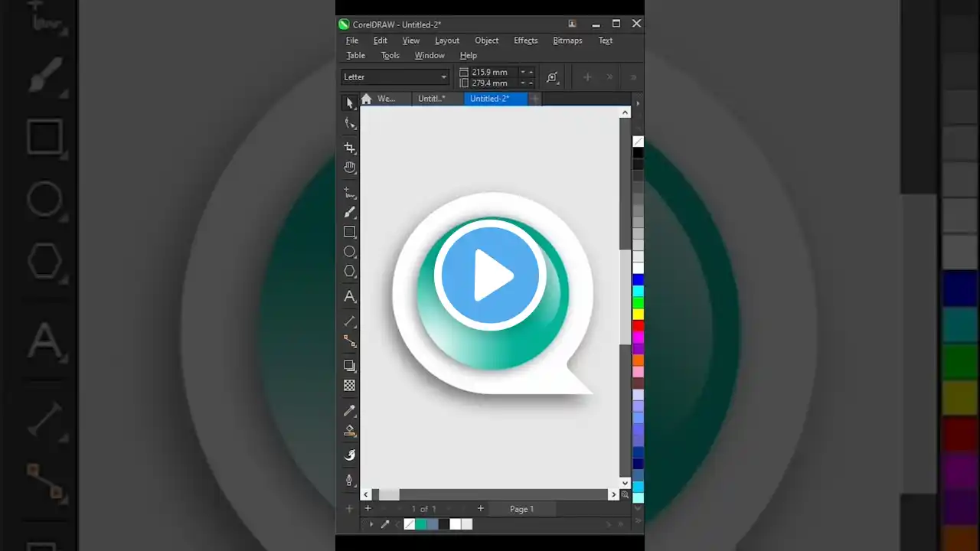Pick the Color Eyedropper tool
The image size is (980, 551).
pos(350,411)
